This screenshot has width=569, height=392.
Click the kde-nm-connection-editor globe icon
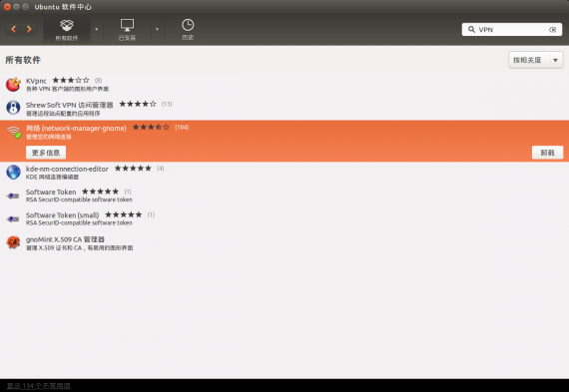(13, 172)
